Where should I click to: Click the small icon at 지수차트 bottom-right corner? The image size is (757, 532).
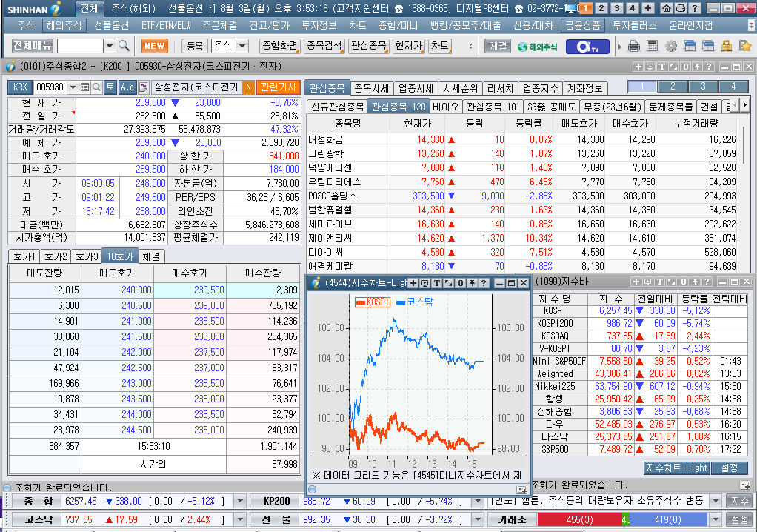click(x=522, y=490)
